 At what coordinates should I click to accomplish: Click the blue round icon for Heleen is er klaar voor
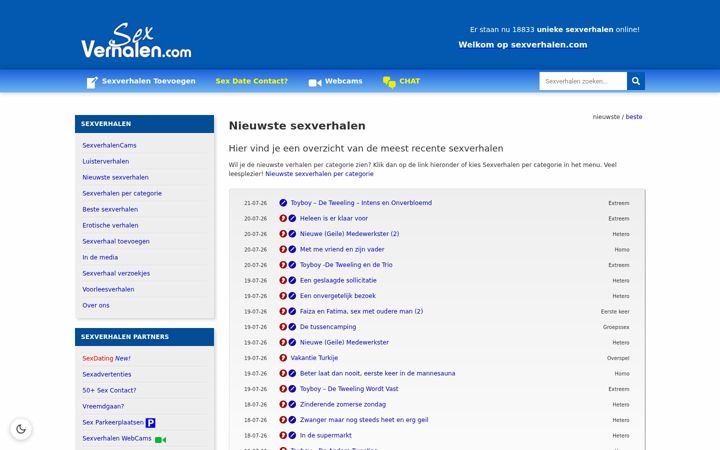point(292,219)
